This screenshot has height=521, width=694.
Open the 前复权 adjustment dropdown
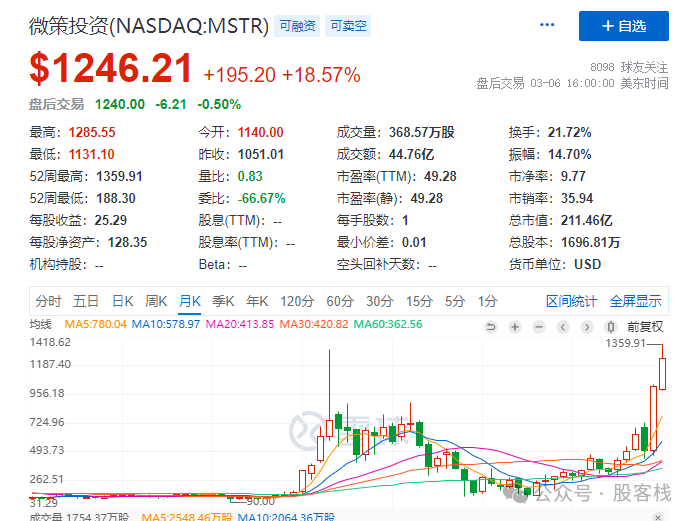(x=645, y=327)
